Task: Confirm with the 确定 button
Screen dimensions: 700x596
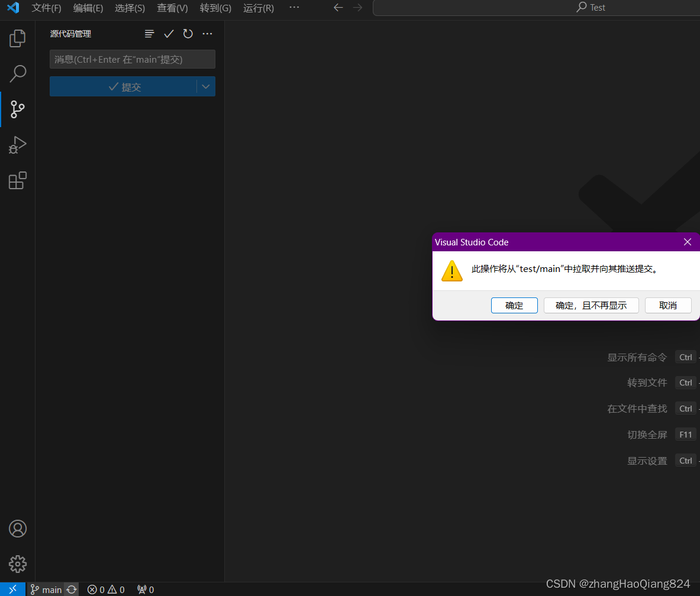Action: pyautogui.click(x=514, y=306)
